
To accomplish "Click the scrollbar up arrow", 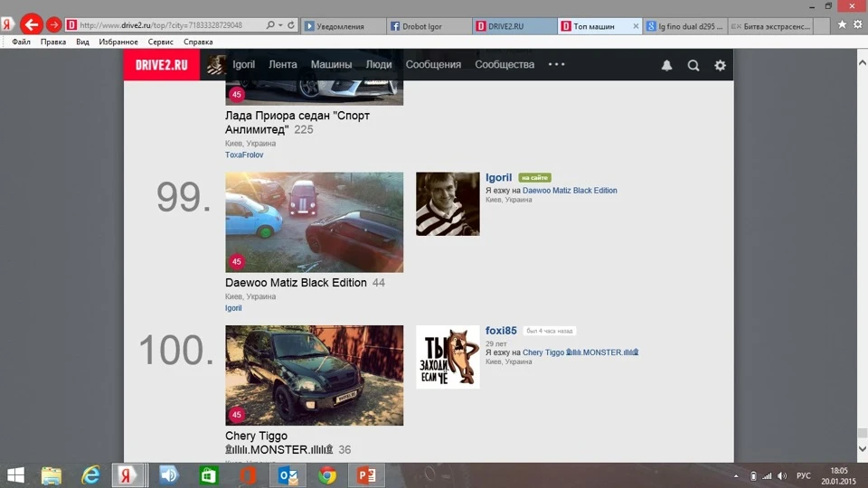I will (862, 63).
